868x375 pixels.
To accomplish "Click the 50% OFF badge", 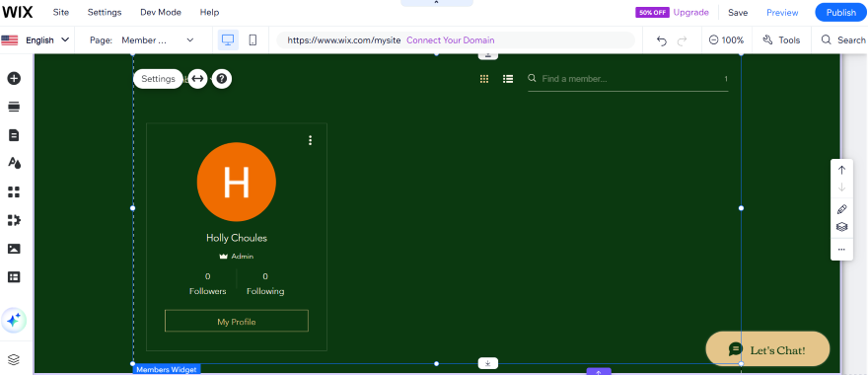I will pos(652,12).
